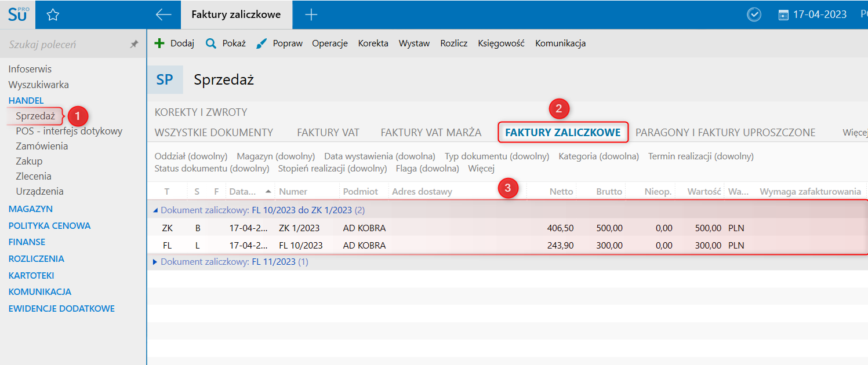The image size is (868, 365).
Task: Click the Subiekt PRO logo icon
Action: [17, 14]
